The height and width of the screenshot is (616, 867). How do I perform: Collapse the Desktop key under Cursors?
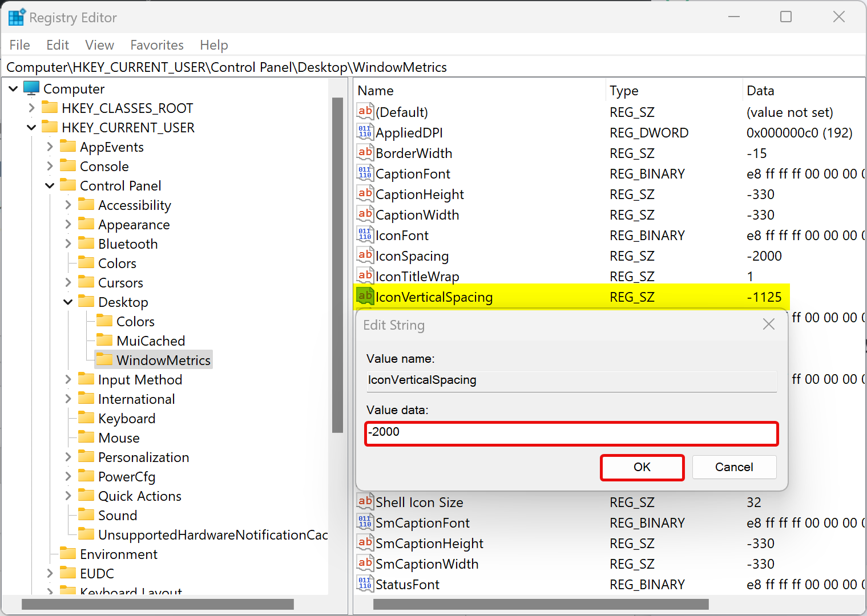point(68,302)
